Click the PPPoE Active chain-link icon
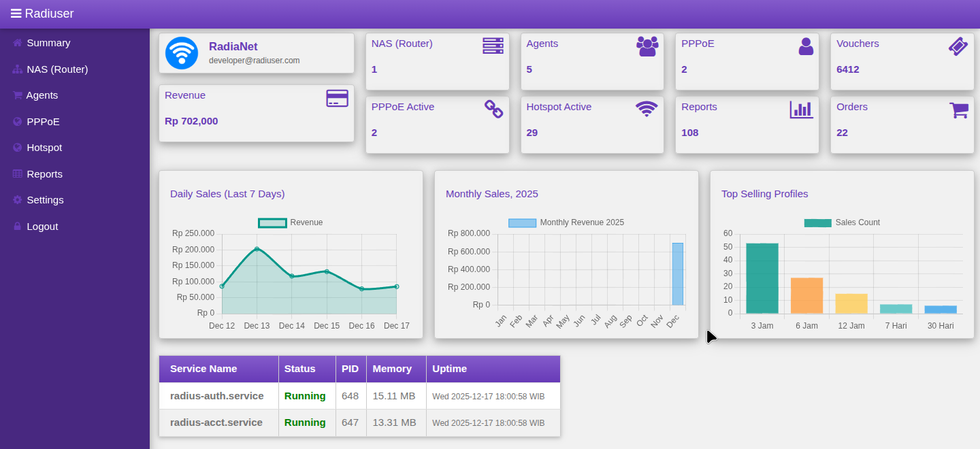The height and width of the screenshot is (449, 980). pyautogui.click(x=493, y=109)
